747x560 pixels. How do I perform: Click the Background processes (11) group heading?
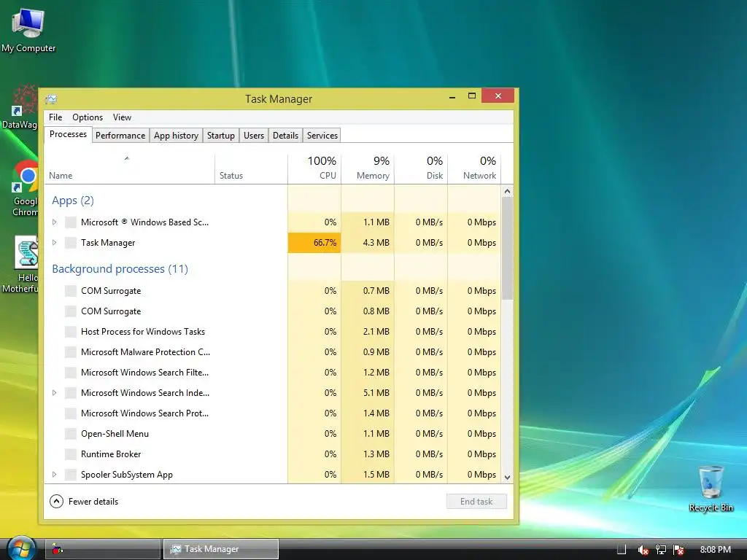click(x=120, y=269)
